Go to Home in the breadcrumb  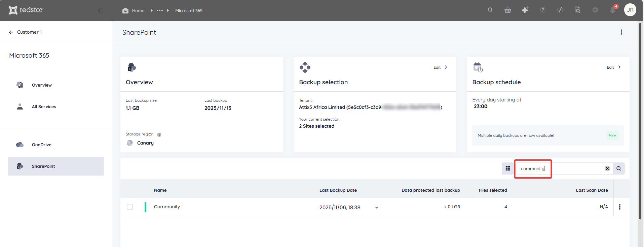click(x=134, y=10)
